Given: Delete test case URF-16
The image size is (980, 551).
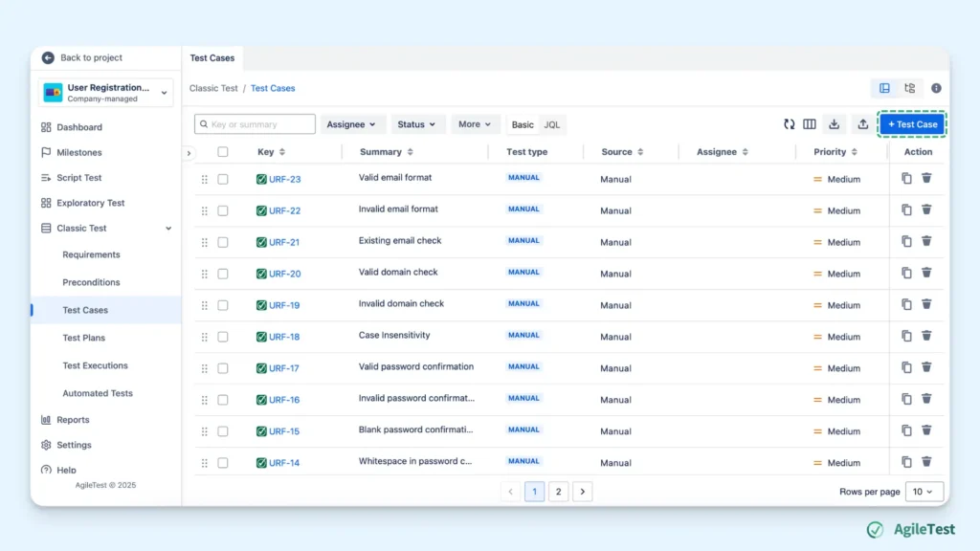Looking at the screenshot, I should click(926, 399).
